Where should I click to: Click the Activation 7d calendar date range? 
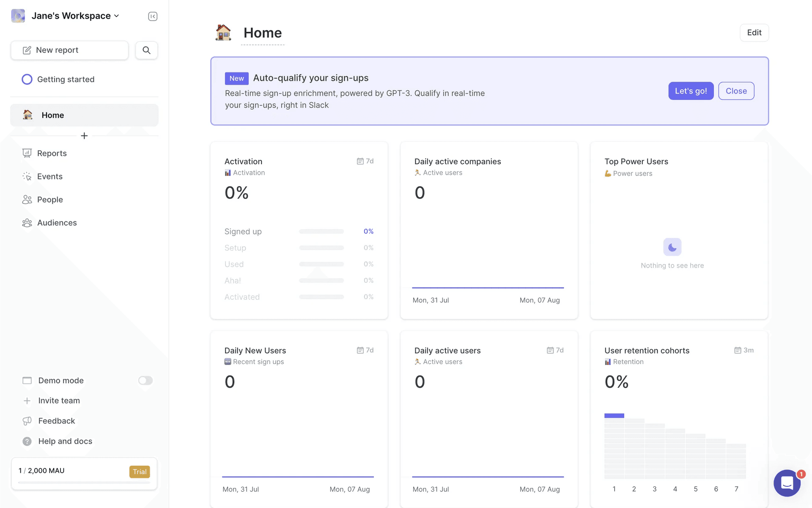tap(365, 161)
